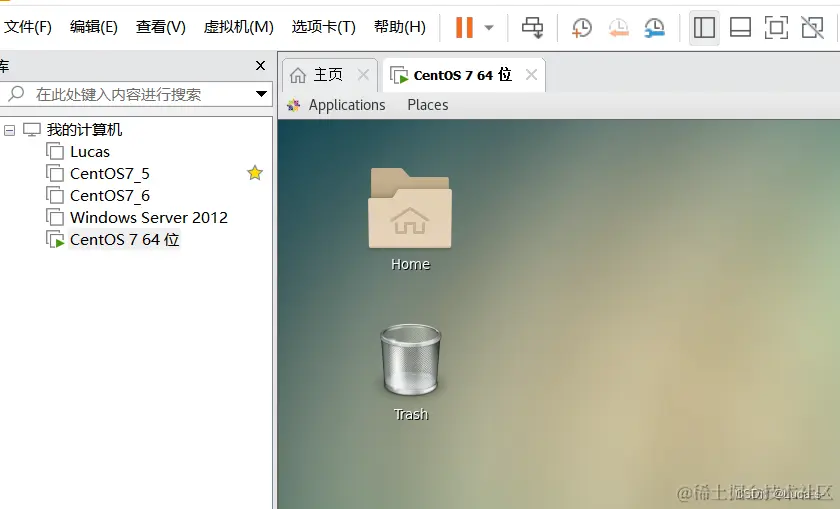The image size is (840, 509).
Task: Open the 选项卡(T) menu
Action: pos(324,27)
